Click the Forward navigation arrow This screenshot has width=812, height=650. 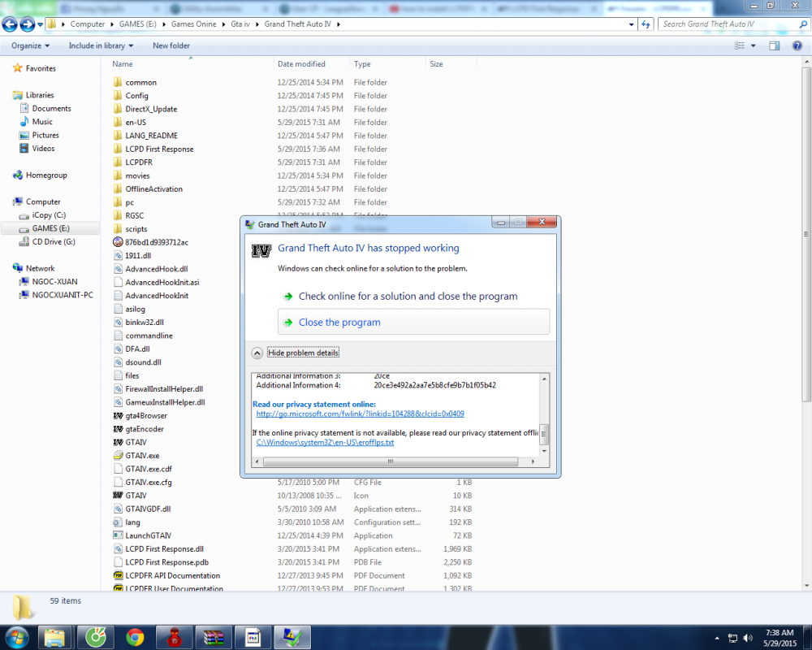(28, 24)
